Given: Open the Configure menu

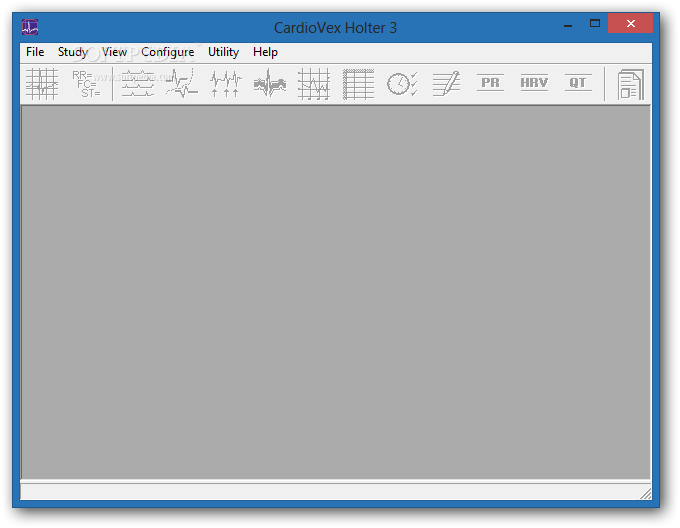Looking at the screenshot, I should (167, 52).
